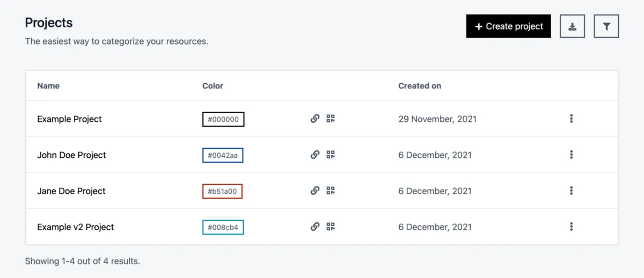
Task: Click the link icon for Example v2 Project
Action: [x=315, y=226]
